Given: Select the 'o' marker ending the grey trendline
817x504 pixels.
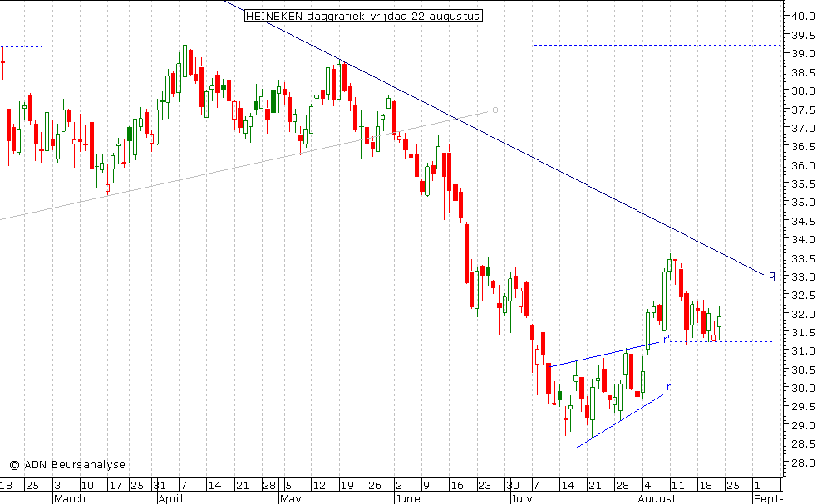Looking at the screenshot, I should point(495,110).
